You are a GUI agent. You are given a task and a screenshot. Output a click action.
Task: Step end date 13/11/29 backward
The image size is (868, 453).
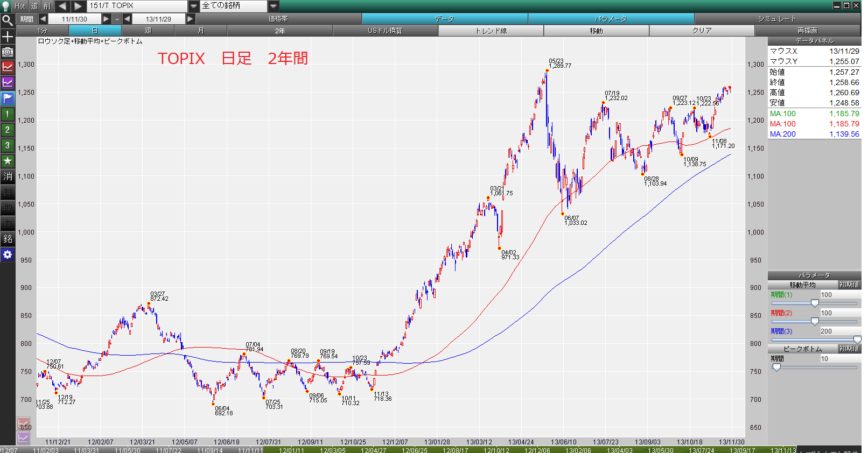[127, 19]
